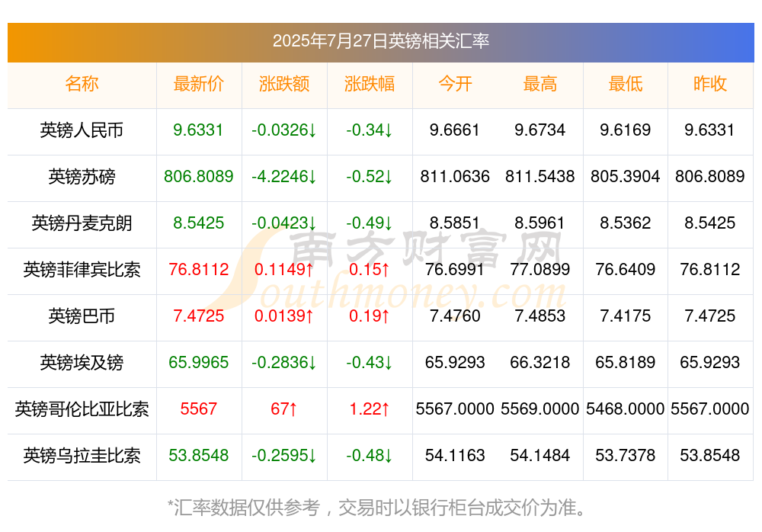Click change value 0.0139↑

click(284, 316)
